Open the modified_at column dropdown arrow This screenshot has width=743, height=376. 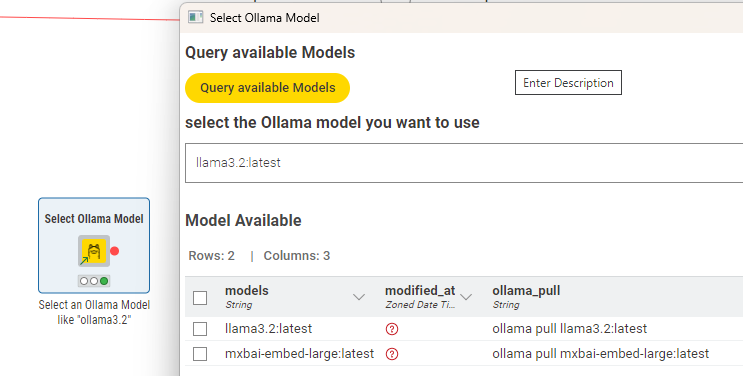(x=466, y=297)
